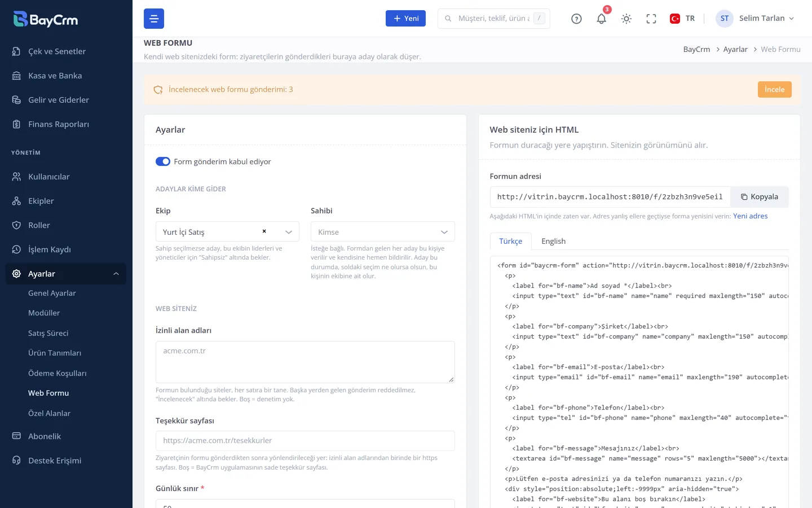
Task: Open Genel Ayarlar submenu item
Action: [x=52, y=293]
